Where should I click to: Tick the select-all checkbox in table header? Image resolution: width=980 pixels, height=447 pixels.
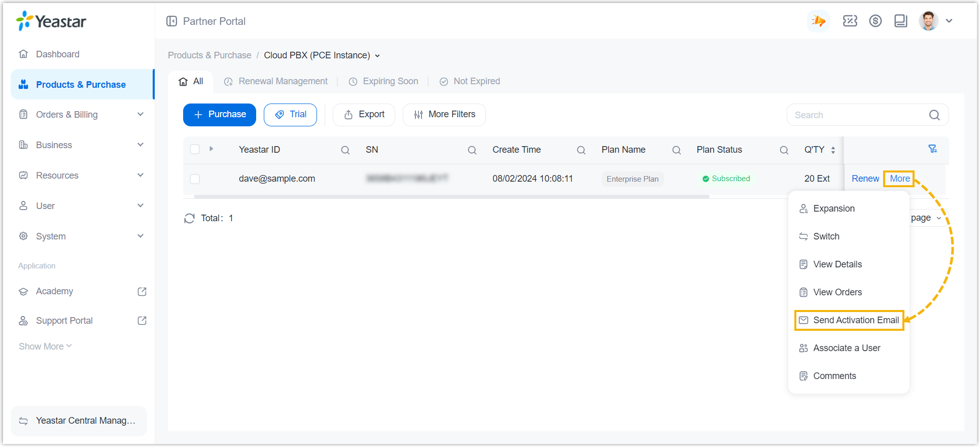(195, 149)
